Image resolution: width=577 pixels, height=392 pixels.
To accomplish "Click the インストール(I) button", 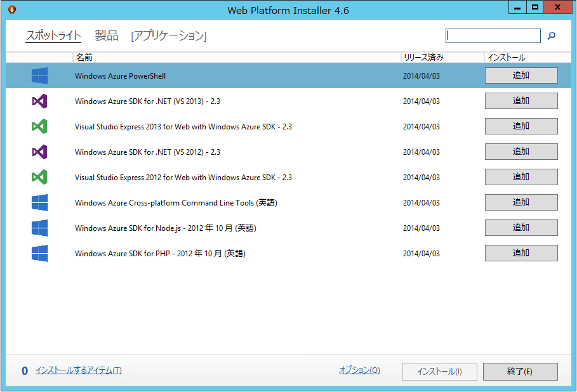I will [440, 372].
